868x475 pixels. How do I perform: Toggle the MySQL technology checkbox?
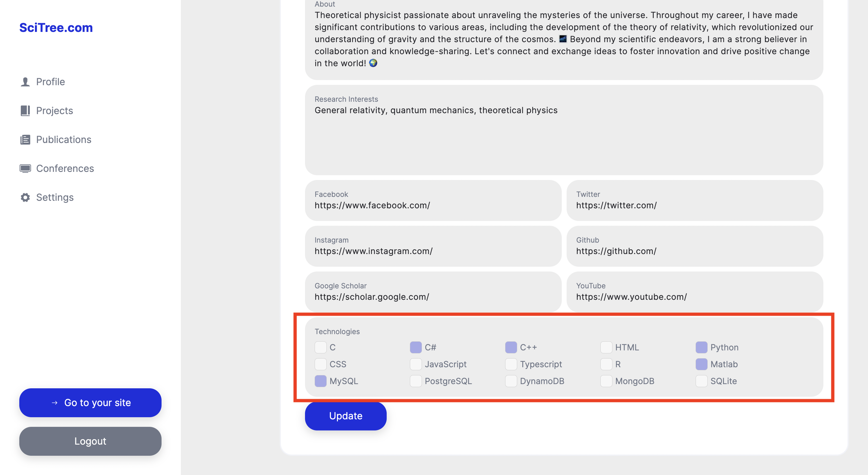click(321, 381)
